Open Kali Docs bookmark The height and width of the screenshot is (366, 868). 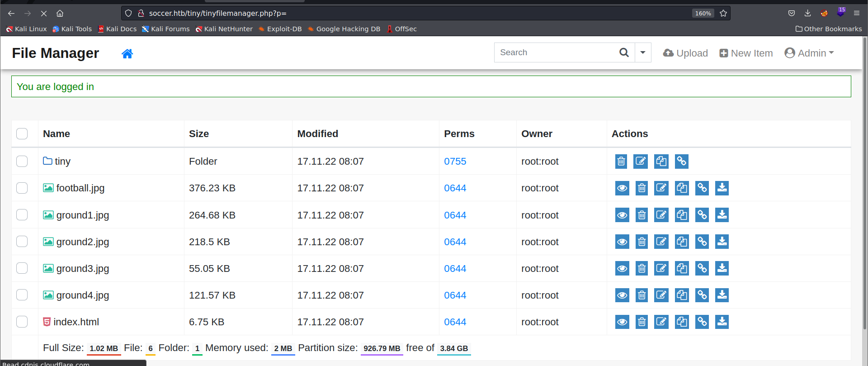coord(117,29)
